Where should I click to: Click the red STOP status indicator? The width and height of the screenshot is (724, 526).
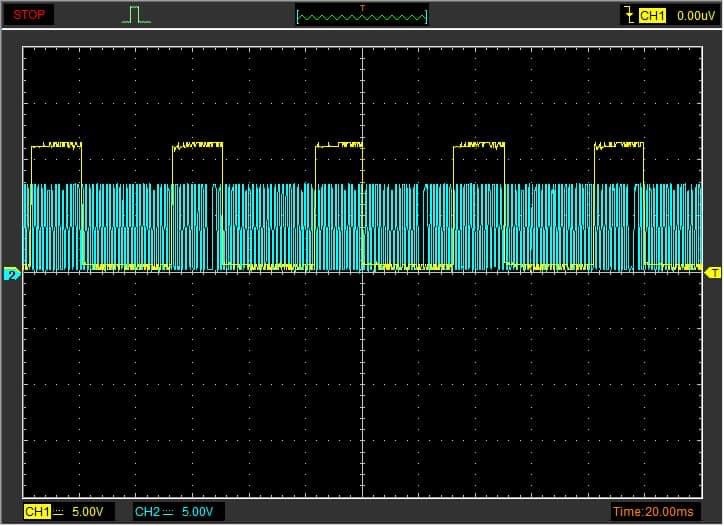tap(29, 15)
